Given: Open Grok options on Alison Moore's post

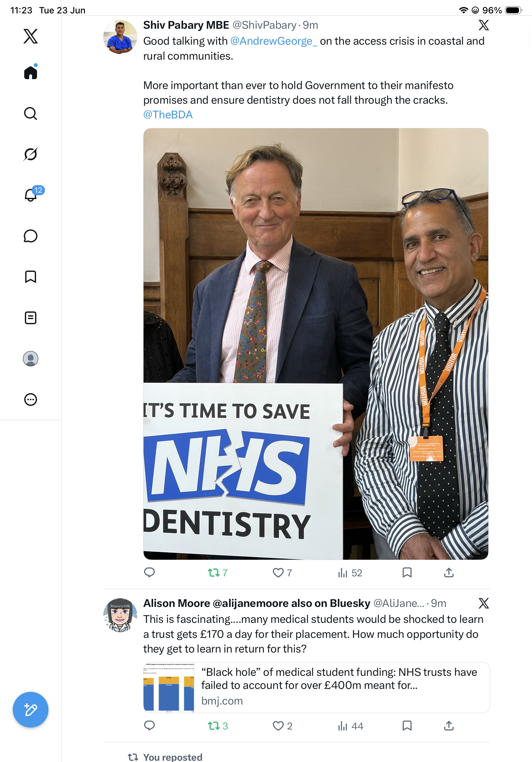Looking at the screenshot, I should 484,603.
